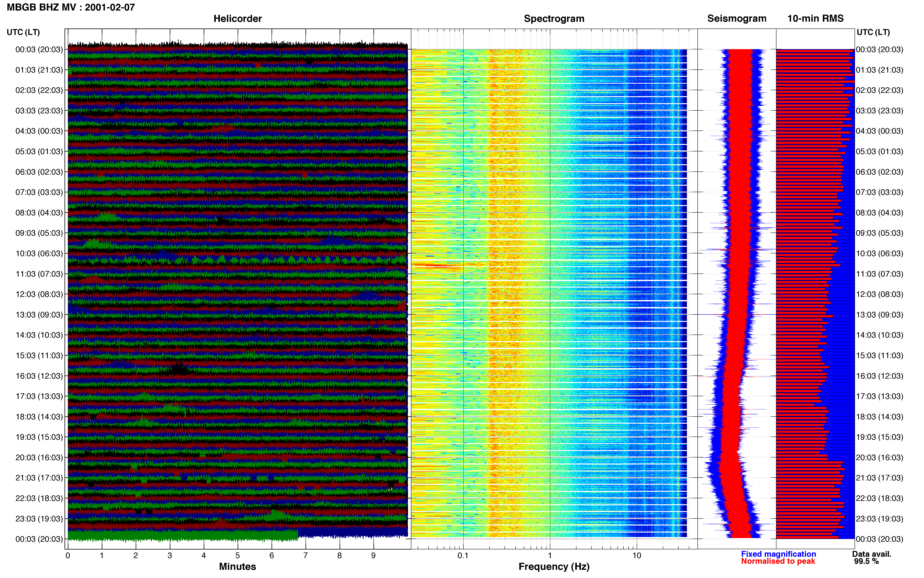Click right-side time label '23:03 (19:03)'
924x578 pixels.
[x=879, y=519]
